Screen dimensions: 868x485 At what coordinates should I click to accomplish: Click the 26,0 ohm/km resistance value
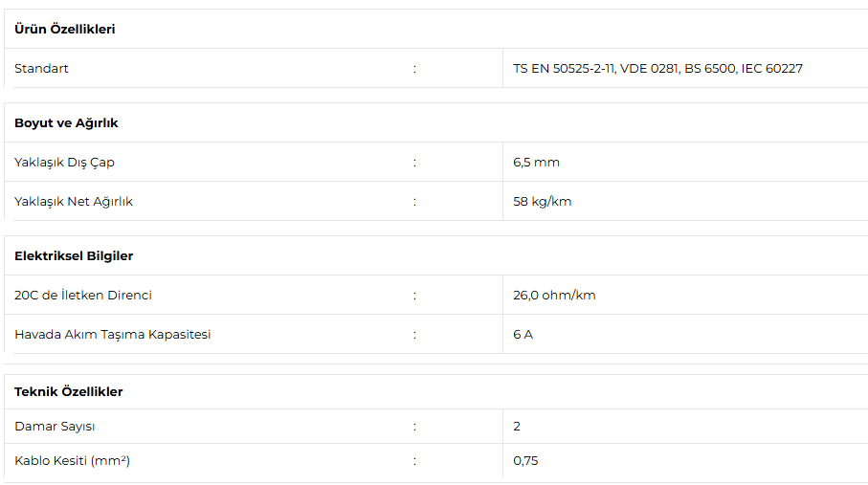coord(554,295)
